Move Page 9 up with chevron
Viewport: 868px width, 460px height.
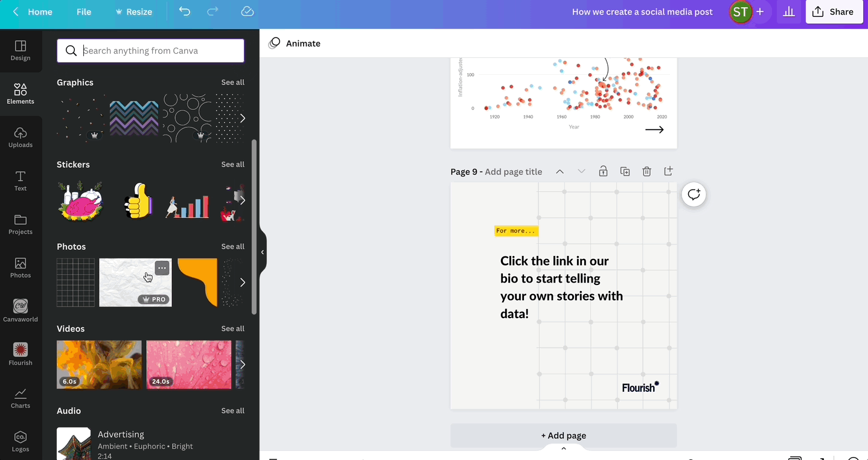[560, 171]
